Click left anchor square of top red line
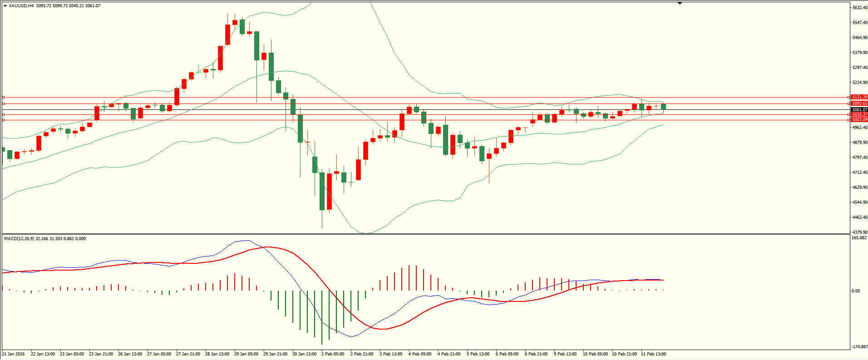The width and height of the screenshot is (868, 360). pyautogui.click(x=4, y=97)
